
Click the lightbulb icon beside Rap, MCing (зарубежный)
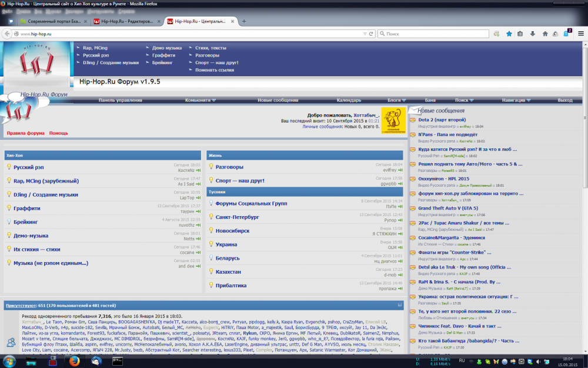click(9, 180)
